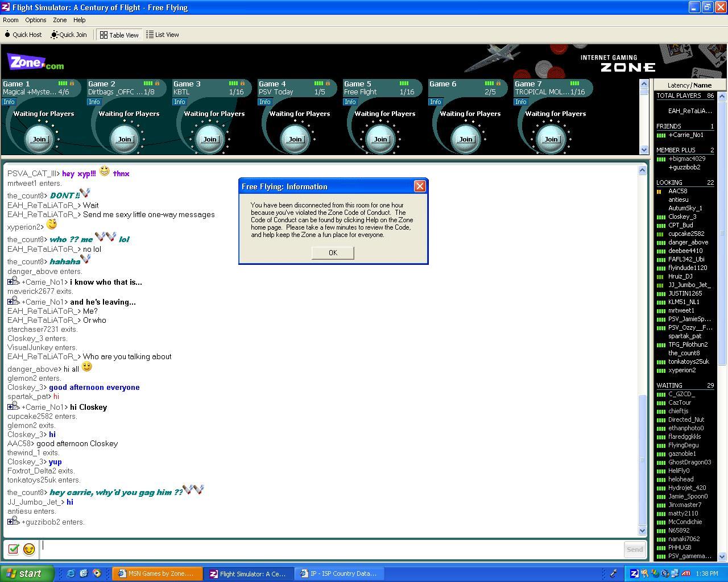Join Game 2 Dirtbags table
This screenshot has height=582, width=728.
pos(125,139)
